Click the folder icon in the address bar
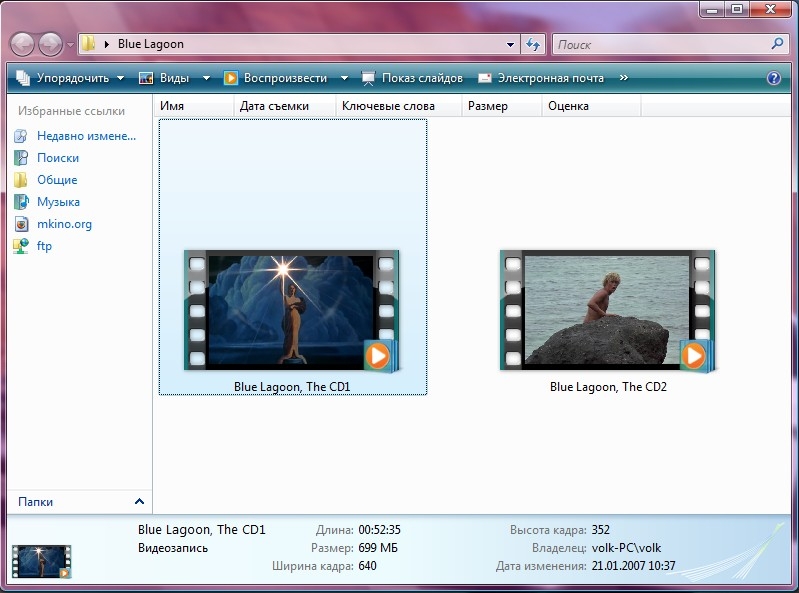 89,44
